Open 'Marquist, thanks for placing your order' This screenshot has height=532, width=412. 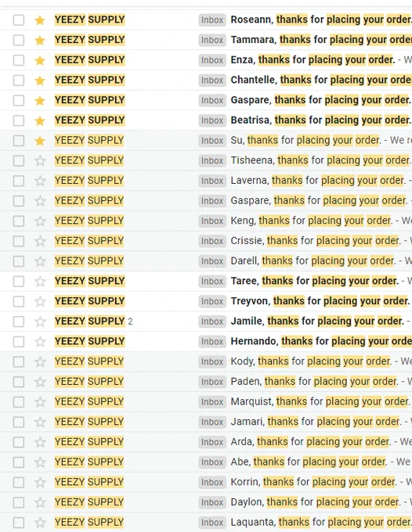320,401
